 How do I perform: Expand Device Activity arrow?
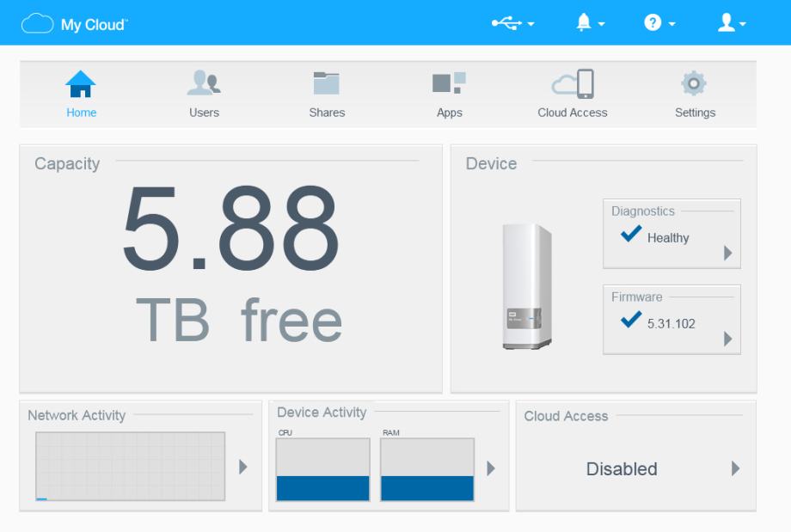click(x=490, y=468)
